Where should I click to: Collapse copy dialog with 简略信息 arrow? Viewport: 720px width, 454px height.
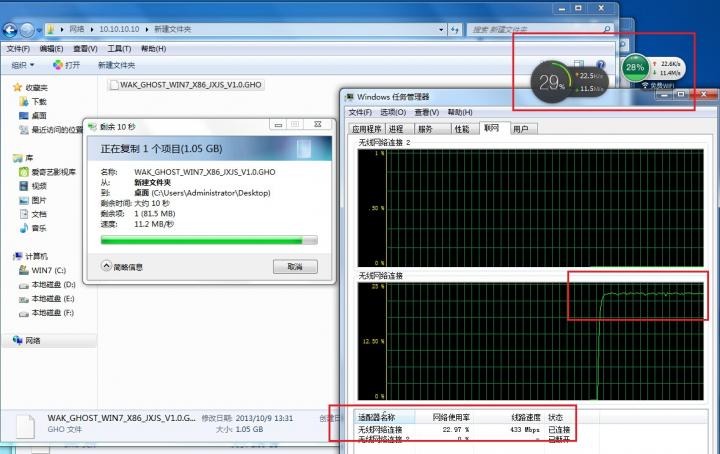pyautogui.click(x=106, y=266)
